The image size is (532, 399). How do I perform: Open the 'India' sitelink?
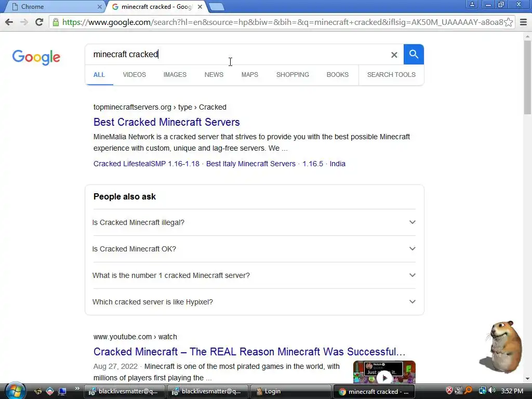(337, 164)
